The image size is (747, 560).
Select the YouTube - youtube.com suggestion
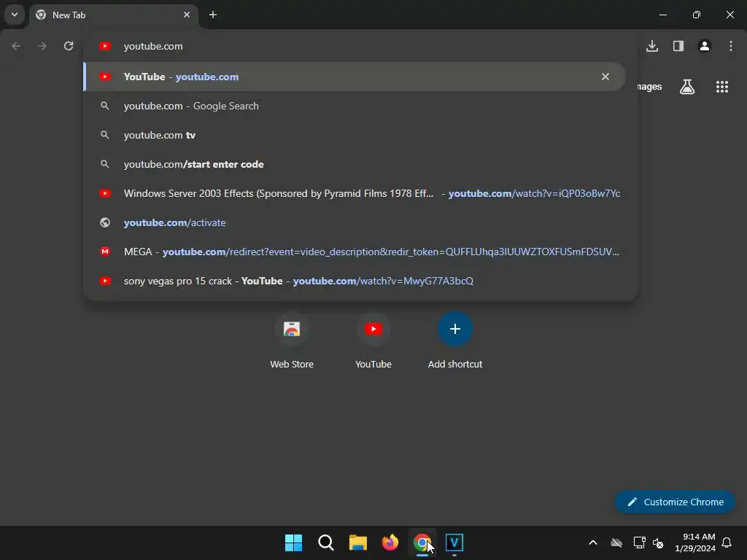pyautogui.click(x=355, y=77)
